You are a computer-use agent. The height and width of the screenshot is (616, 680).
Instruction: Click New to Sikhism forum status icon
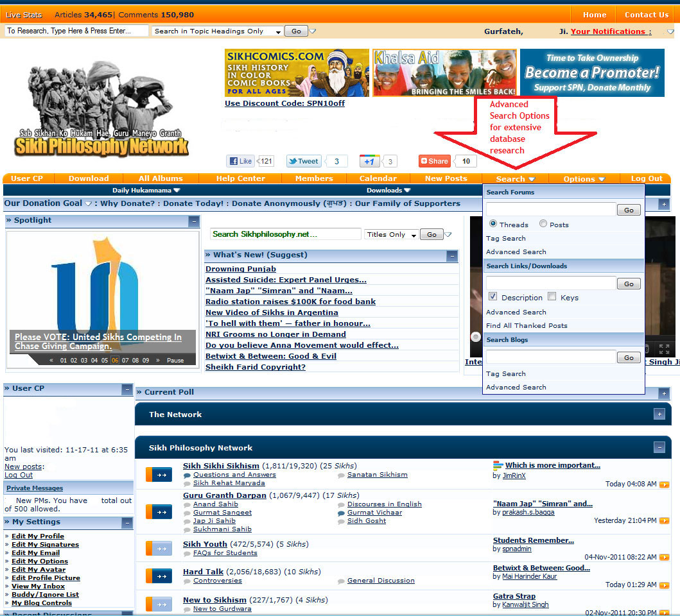[x=159, y=604]
